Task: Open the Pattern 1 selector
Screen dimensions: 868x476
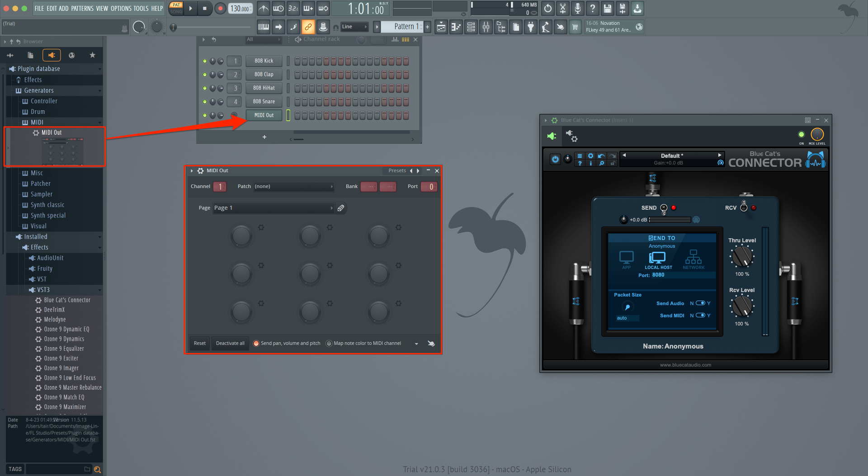Action: [x=402, y=27]
